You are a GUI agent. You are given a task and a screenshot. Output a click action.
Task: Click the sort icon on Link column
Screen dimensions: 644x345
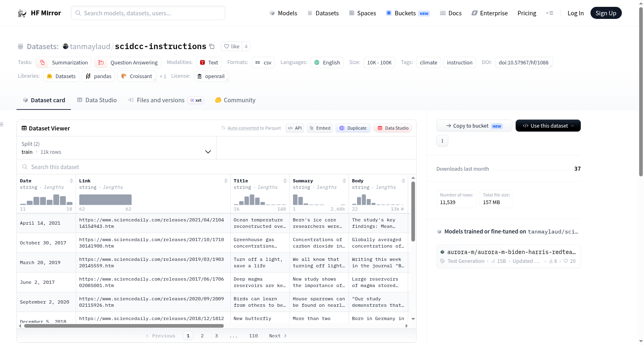[x=226, y=181]
